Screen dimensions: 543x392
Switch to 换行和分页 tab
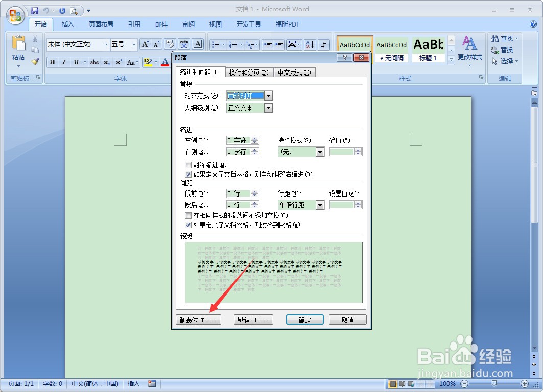249,72
